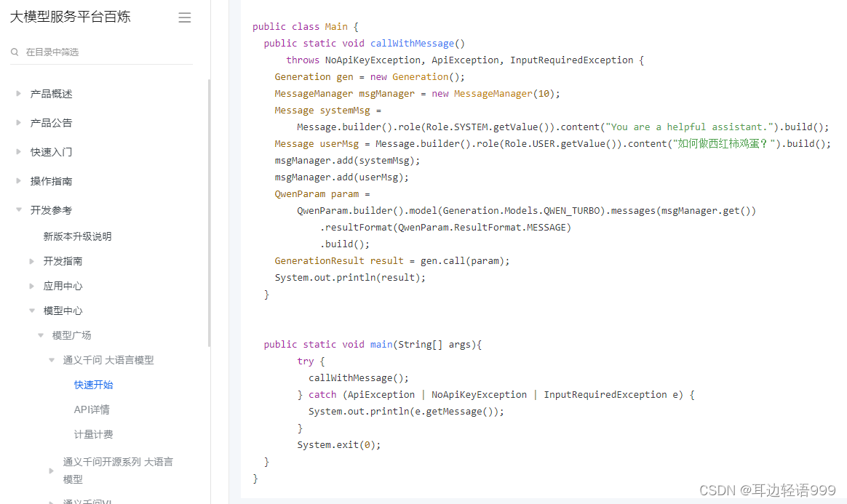The width and height of the screenshot is (847, 504).
Task: Select the 模型广场 item
Action: (71, 336)
